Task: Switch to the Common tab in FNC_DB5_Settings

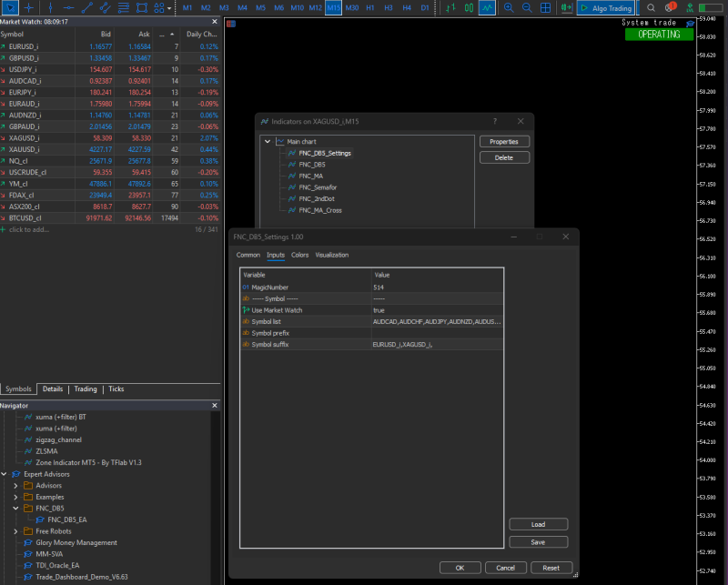Action: tap(248, 255)
